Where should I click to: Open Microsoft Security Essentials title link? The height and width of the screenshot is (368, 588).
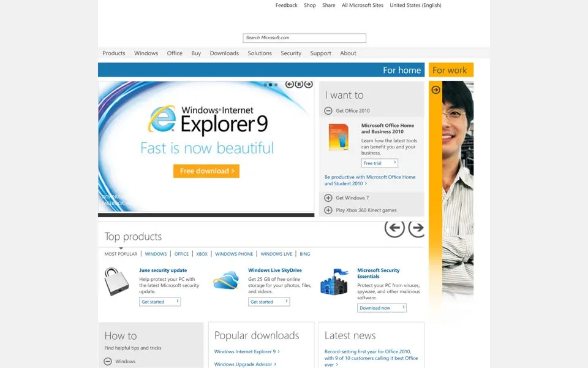378,274
